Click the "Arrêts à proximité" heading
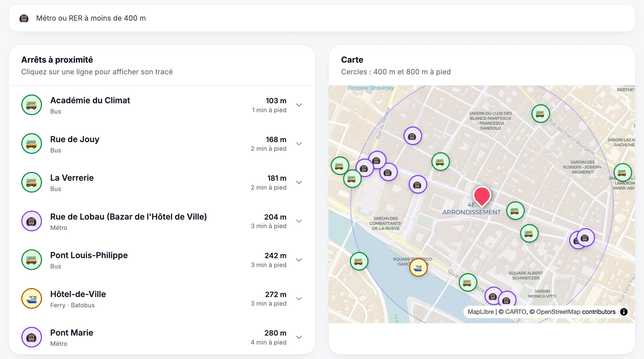Image resolution: width=644 pixels, height=359 pixels. (57, 60)
